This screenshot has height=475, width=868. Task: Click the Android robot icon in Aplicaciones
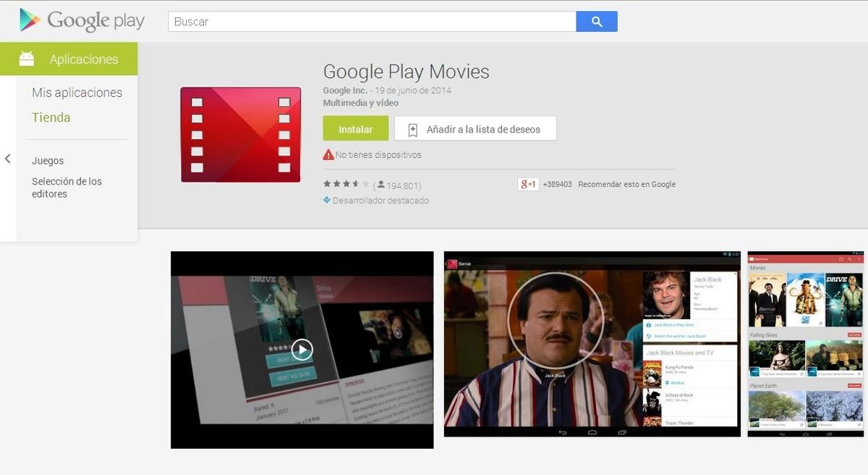coord(27,59)
